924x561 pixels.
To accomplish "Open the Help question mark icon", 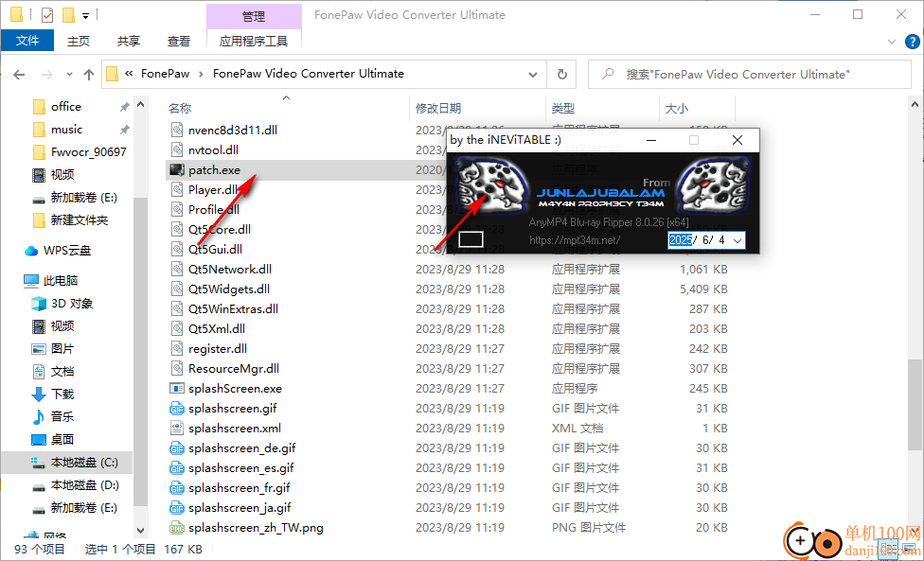I will 912,42.
